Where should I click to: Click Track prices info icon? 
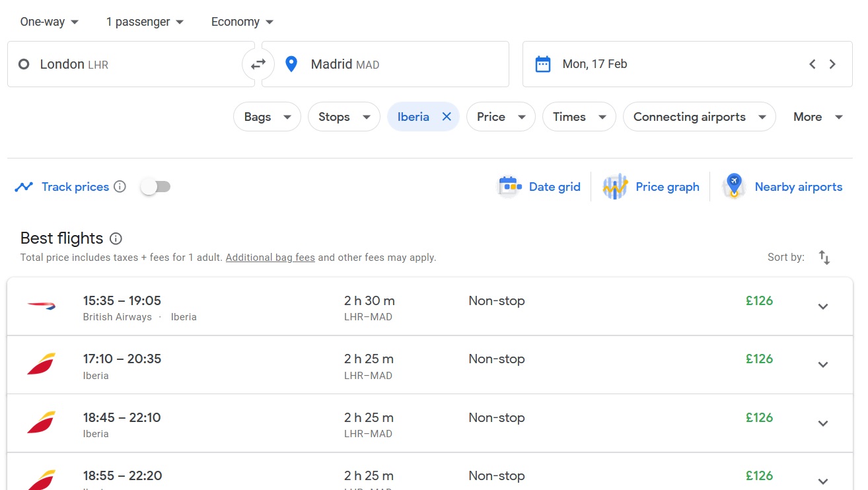120,187
